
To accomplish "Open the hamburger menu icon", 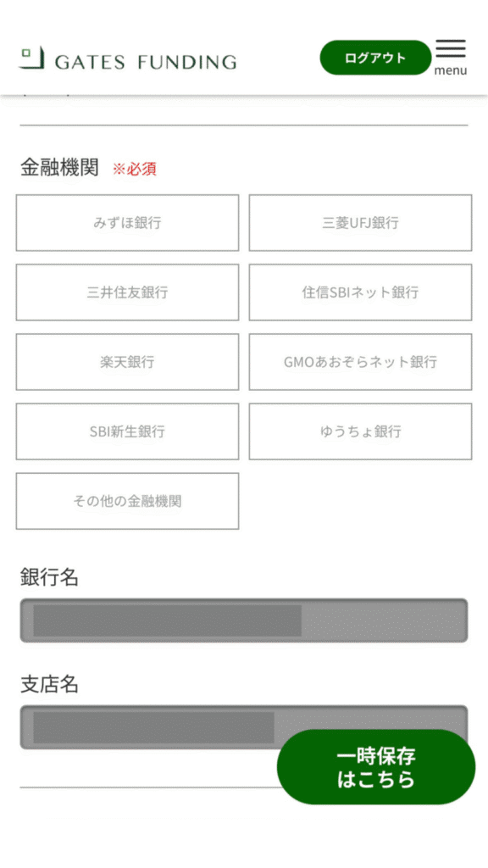I will coord(451,49).
